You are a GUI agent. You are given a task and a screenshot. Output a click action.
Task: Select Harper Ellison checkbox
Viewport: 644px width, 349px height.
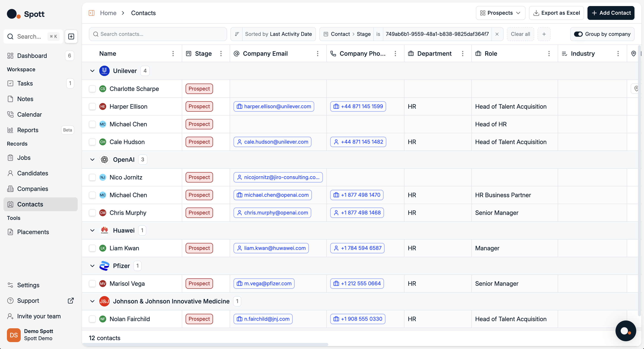93,106
